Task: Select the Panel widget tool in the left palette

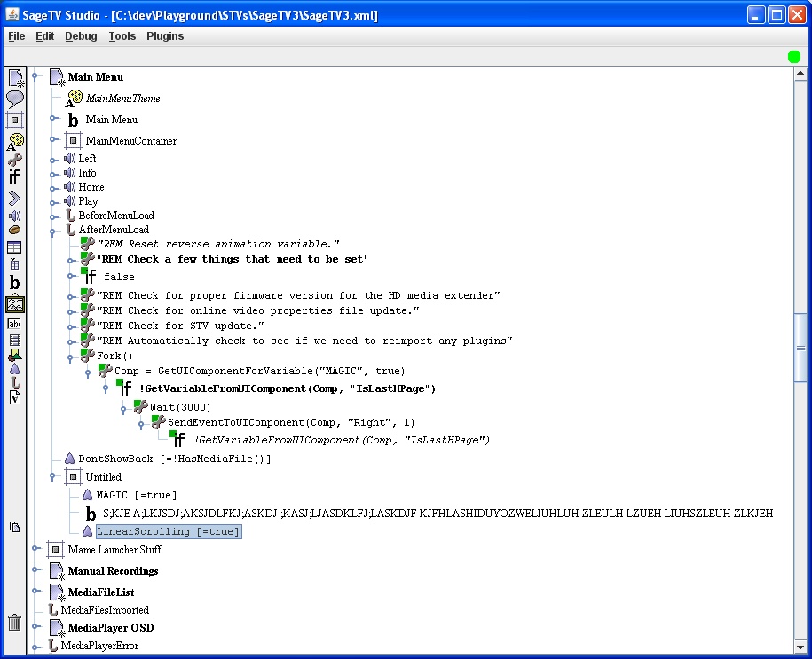Action: [14, 120]
